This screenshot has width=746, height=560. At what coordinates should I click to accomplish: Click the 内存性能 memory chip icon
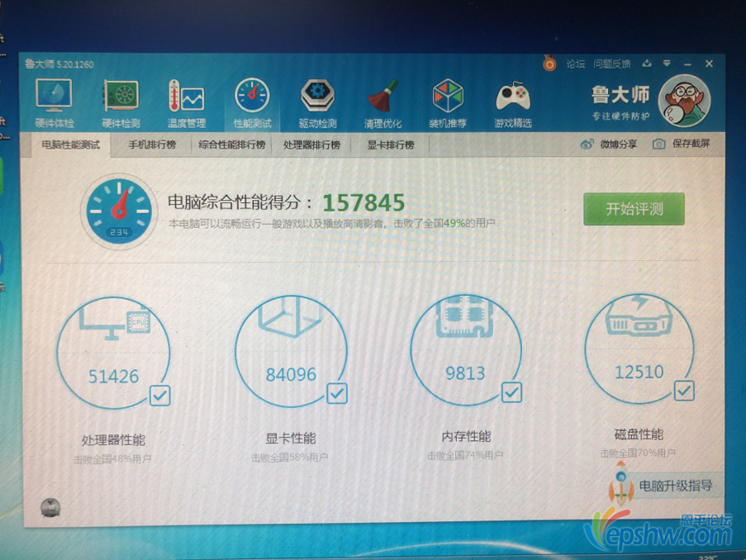coord(464,316)
